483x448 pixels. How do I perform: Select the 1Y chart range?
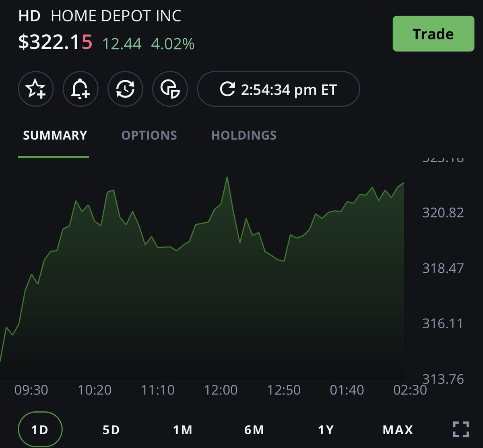tap(326, 430)
